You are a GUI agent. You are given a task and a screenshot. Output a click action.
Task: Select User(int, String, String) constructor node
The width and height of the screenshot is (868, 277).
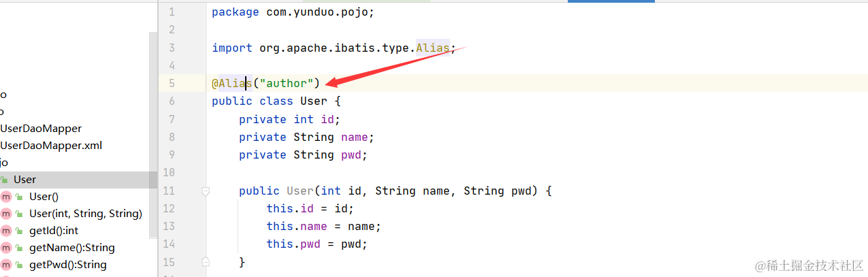(86, 214)
